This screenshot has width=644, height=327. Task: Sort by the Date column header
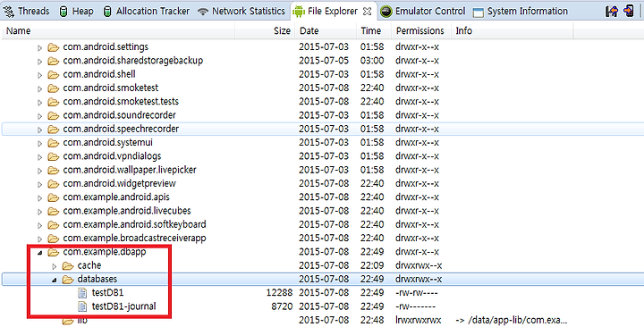(326, 30)
